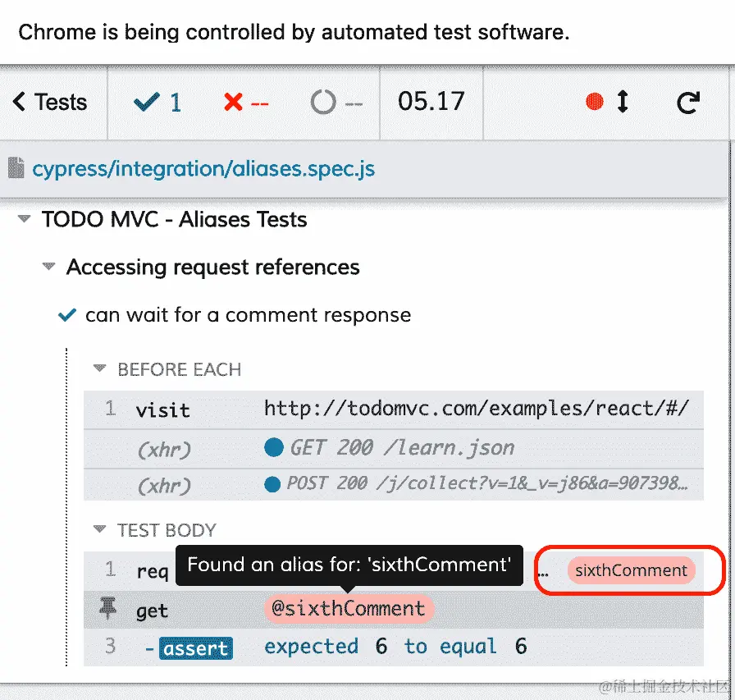The height and width of the screenshot is (700, 735).
Task: Click the reload tests icon
Action: coord(687,103)
